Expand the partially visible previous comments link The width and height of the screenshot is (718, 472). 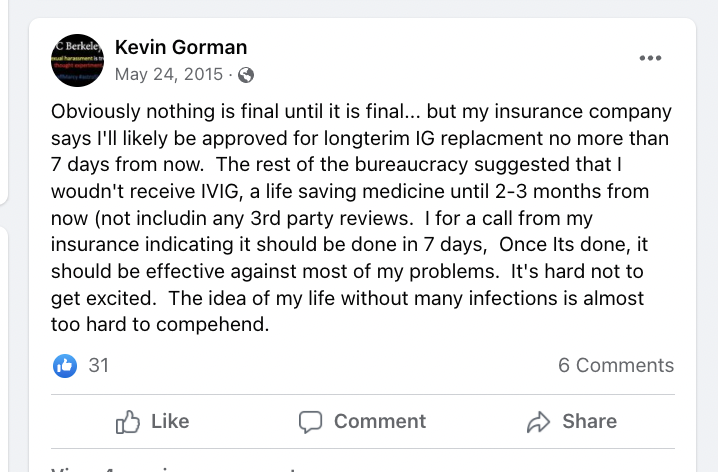point(174,469)
